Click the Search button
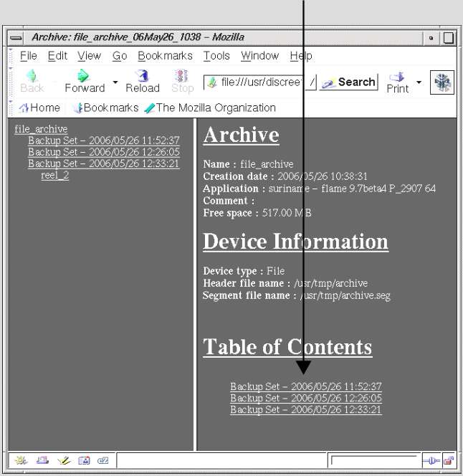Viewport: 463px width, 476px height. click(x=349, y=82)
